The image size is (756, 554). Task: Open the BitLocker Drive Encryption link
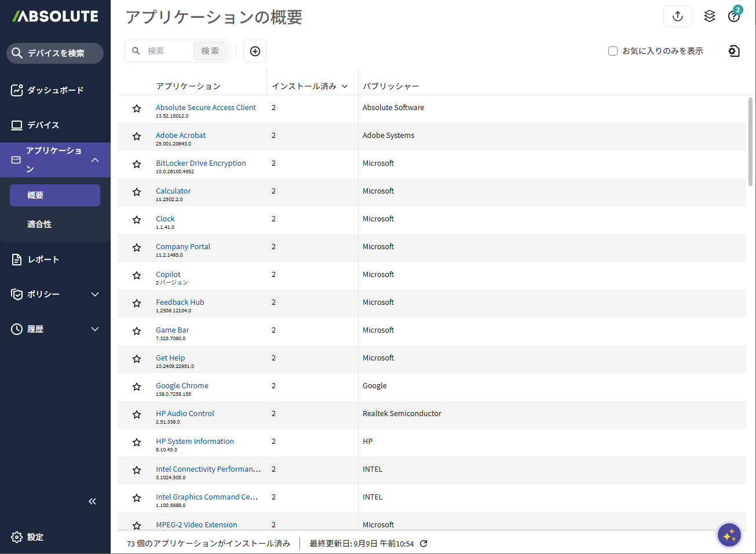(200, 163)
